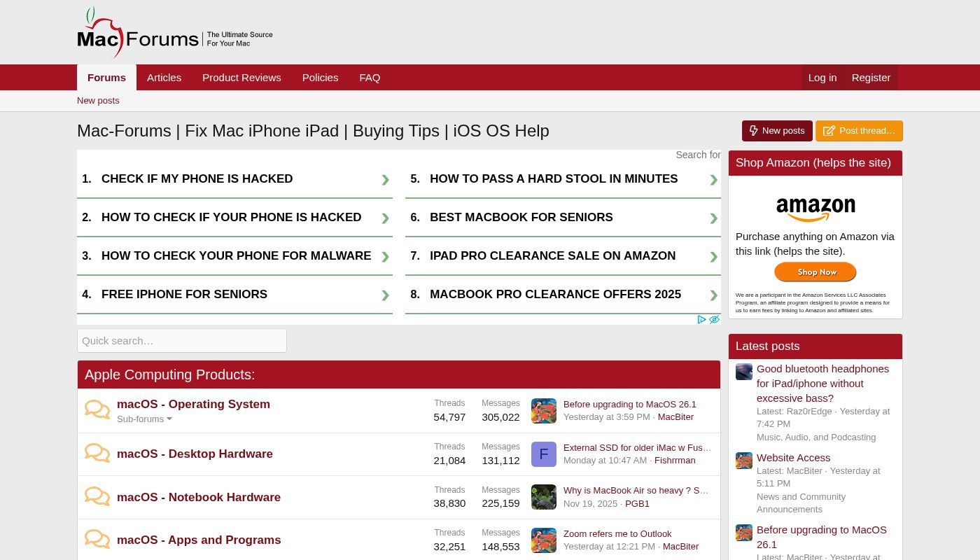
Task: Click the macOS Notebook Hardware forum bubble icon
Action: [97, 497]
